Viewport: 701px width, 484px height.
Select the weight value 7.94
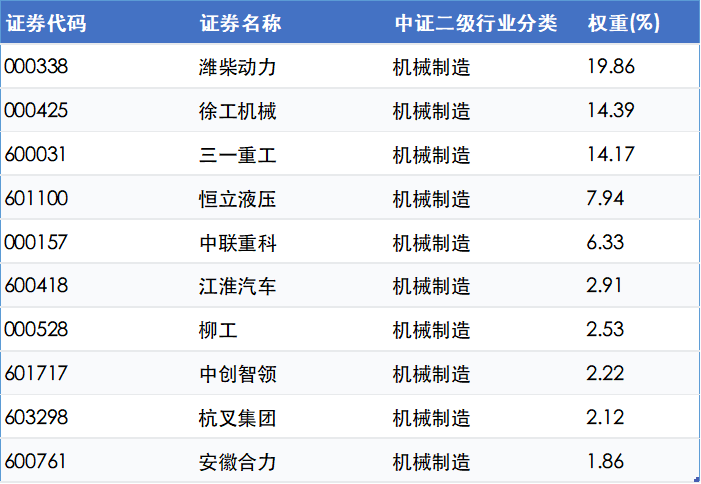pos(605,198)
